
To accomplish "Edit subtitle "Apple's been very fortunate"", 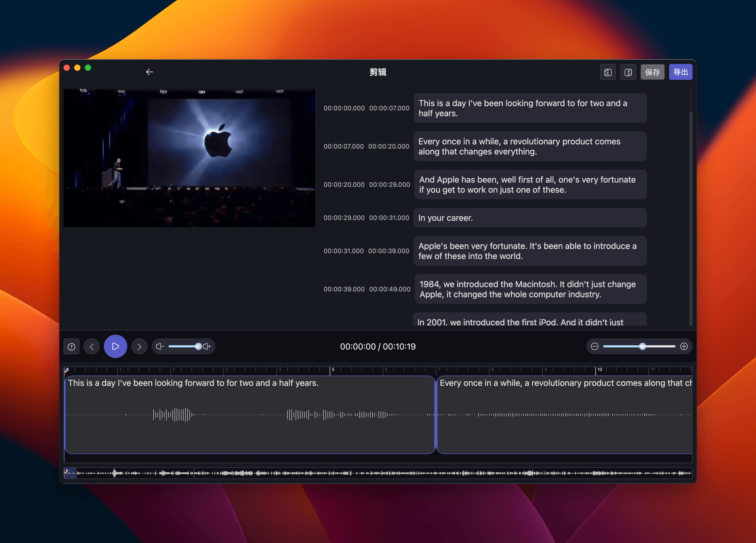I will (x=530, y=251).
